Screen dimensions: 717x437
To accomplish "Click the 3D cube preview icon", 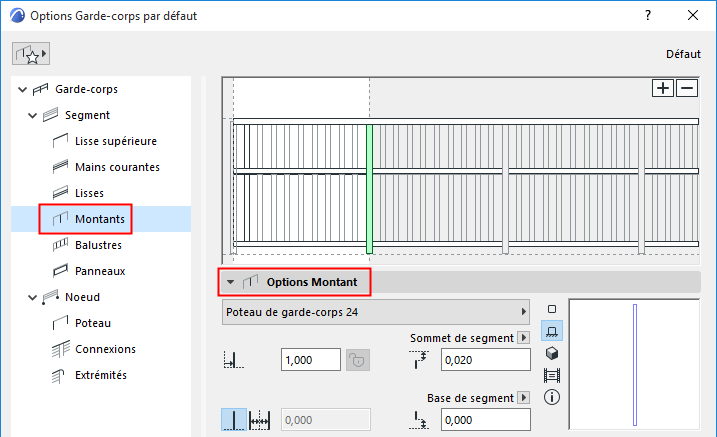I will pos(552,353).
